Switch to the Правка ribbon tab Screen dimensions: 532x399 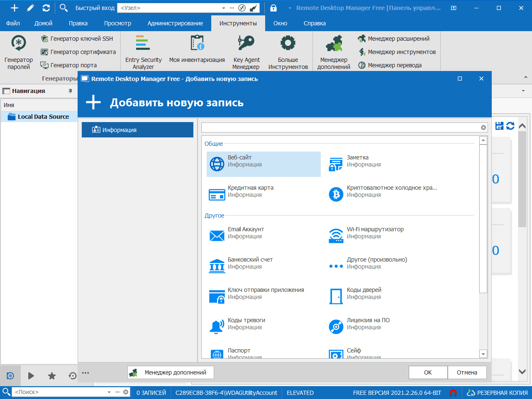point(78,23)
